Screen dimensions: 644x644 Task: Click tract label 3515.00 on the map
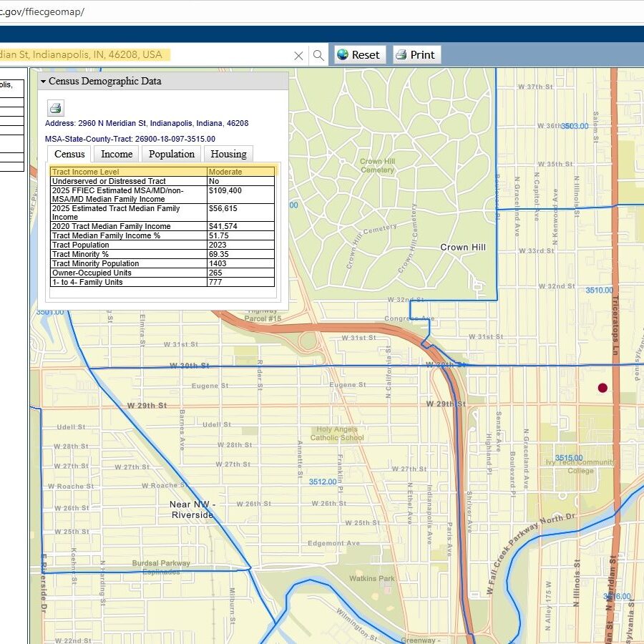tap(569, 458)
